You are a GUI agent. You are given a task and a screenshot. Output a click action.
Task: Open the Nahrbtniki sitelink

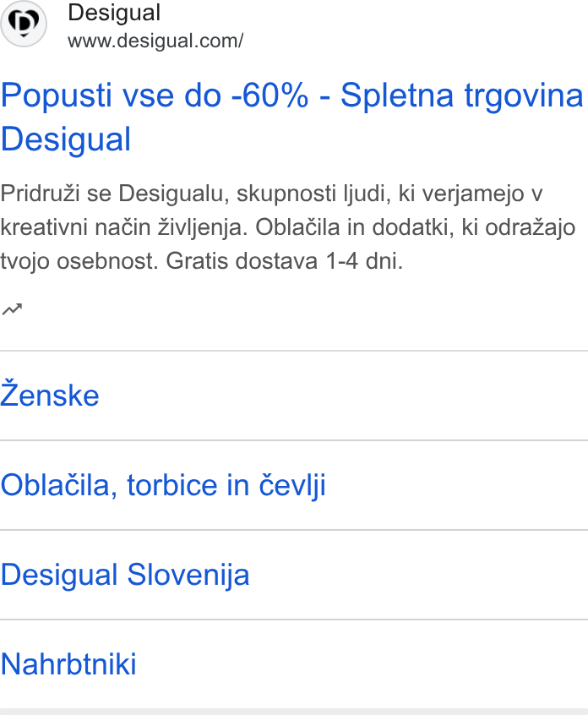click(x=68, y=664)
